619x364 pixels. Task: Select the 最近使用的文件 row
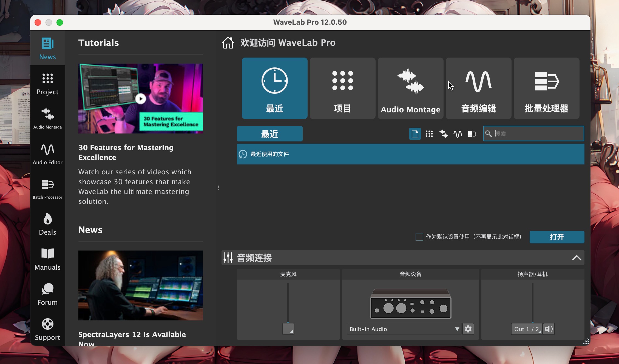click(x=410, y=154)
